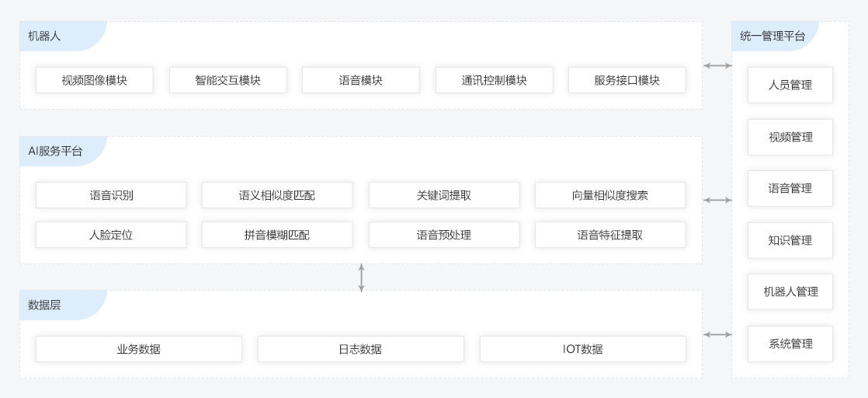
Task: Click the 人脸定位 box
Action: [x=111, y=235]
